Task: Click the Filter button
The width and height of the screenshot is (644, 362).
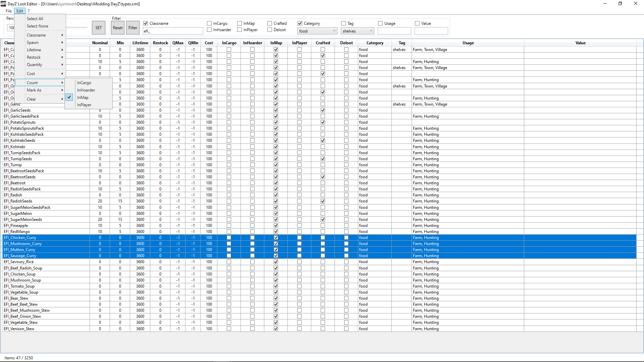Action: 133,28
